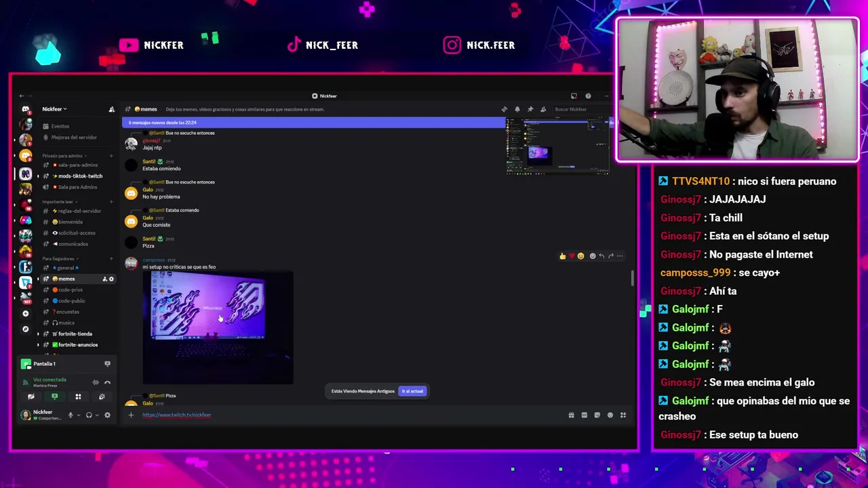Open attachment plus button in message box

(131, 415)
